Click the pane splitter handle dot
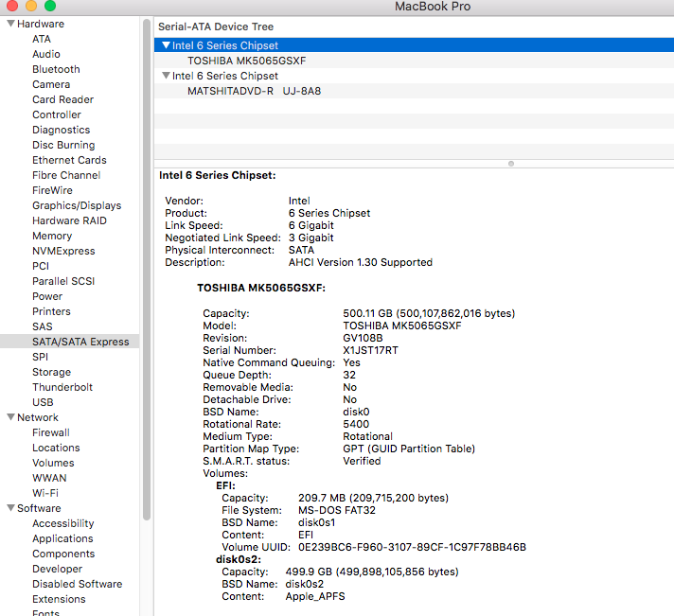 click(510, 164)
